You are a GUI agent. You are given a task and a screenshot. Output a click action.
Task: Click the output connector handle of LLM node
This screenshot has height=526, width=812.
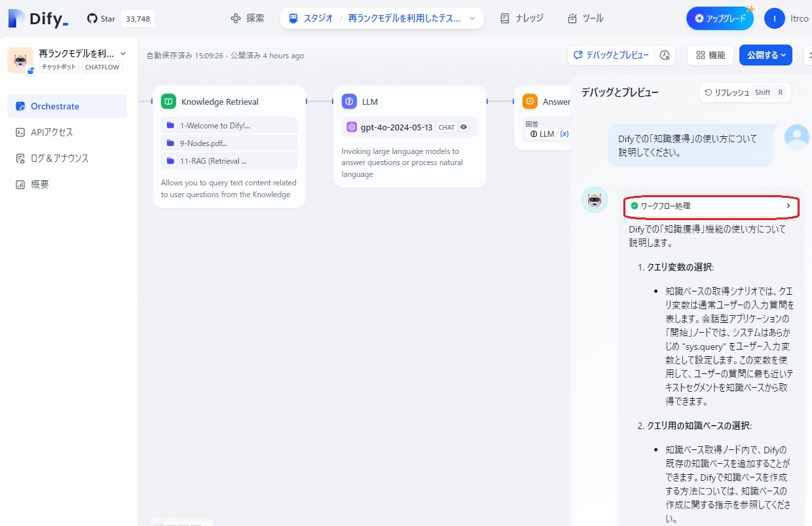tap(487, 102)
